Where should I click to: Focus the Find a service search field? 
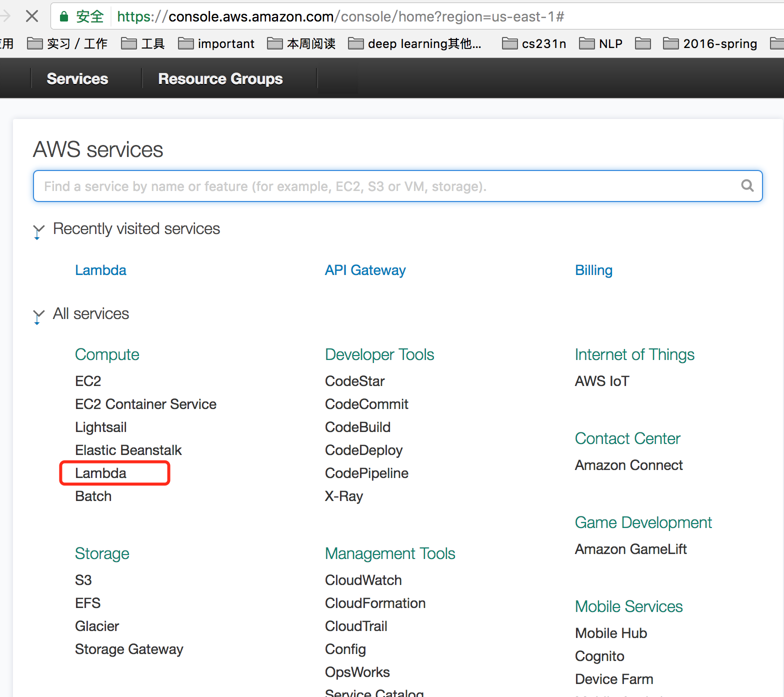click(x=398, y=186)
